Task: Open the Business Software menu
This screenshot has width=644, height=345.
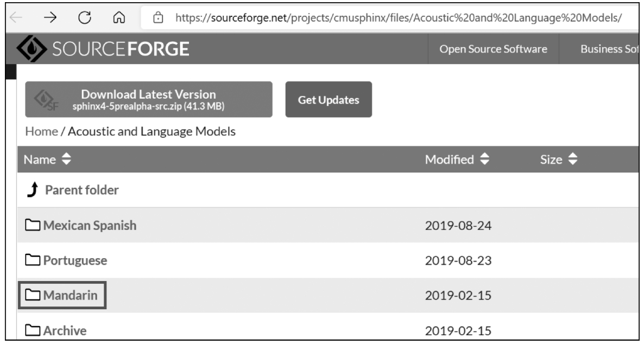Action: click(x=609, y=49)
